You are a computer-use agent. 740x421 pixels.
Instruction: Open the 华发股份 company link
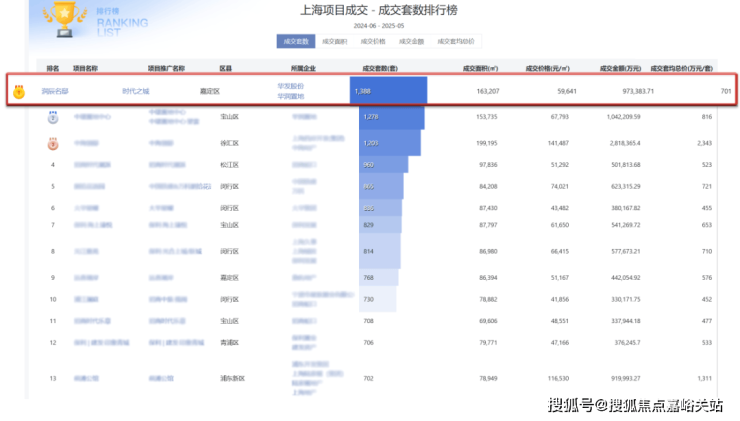[x=291, y=86]
